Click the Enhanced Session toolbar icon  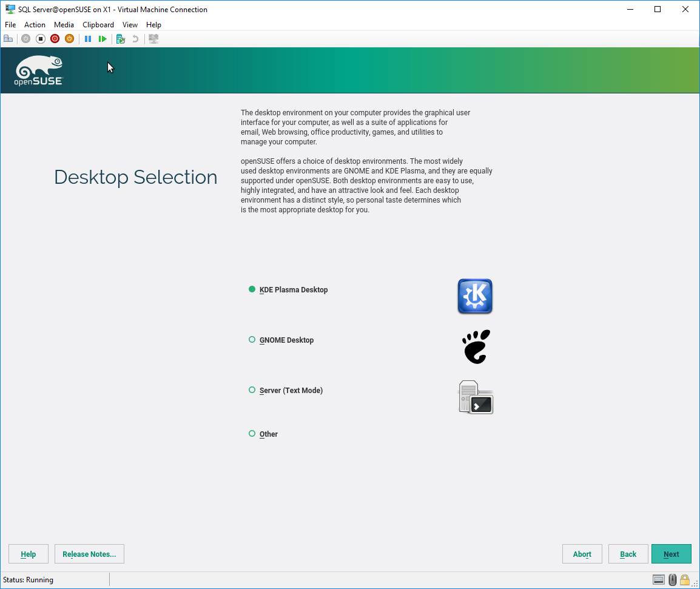point(153,39)
